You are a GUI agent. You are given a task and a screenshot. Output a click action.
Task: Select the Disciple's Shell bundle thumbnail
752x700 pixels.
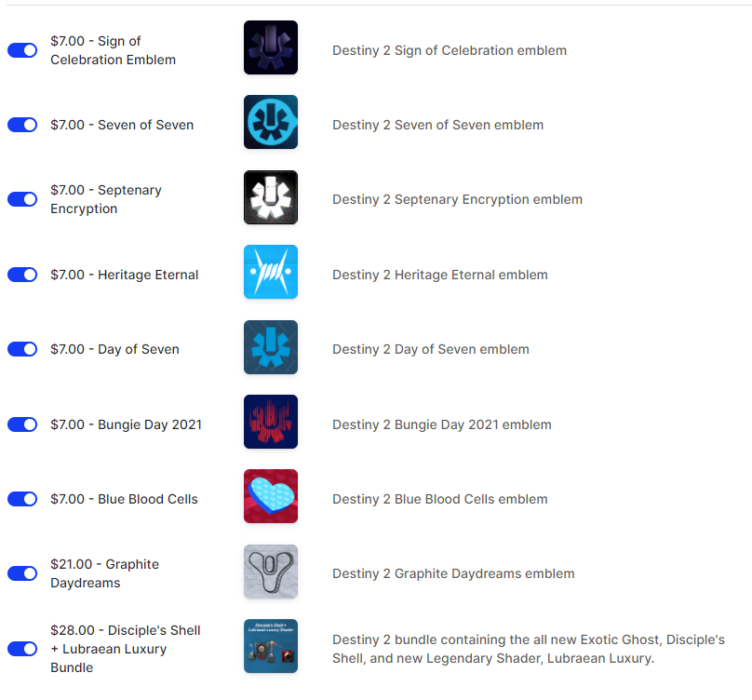point(270,648)
